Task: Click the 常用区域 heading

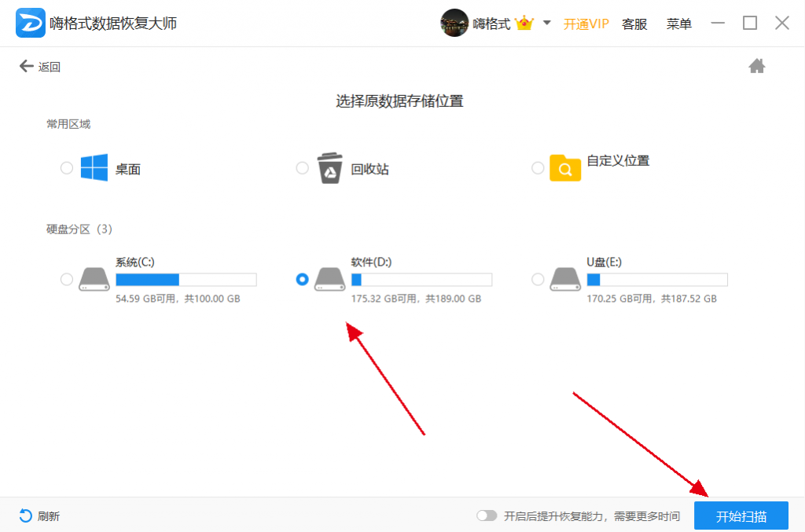Action: [x=68, y=124]
